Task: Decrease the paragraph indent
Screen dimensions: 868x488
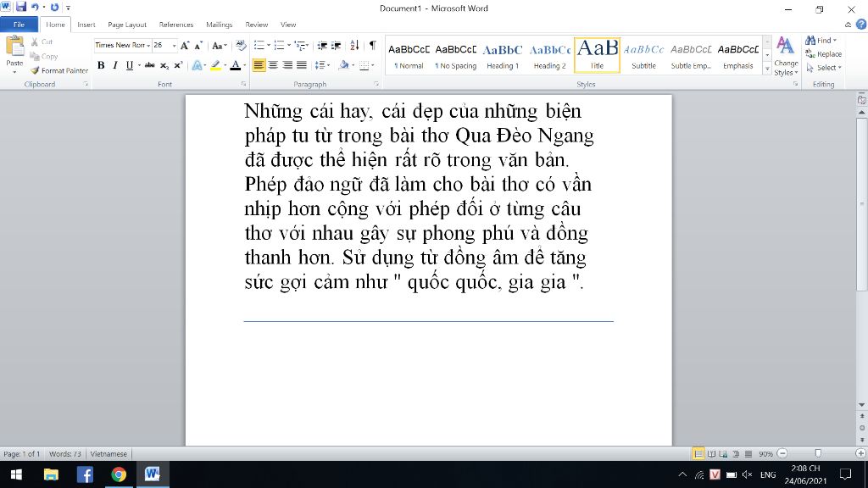Action: coord(321,46)
